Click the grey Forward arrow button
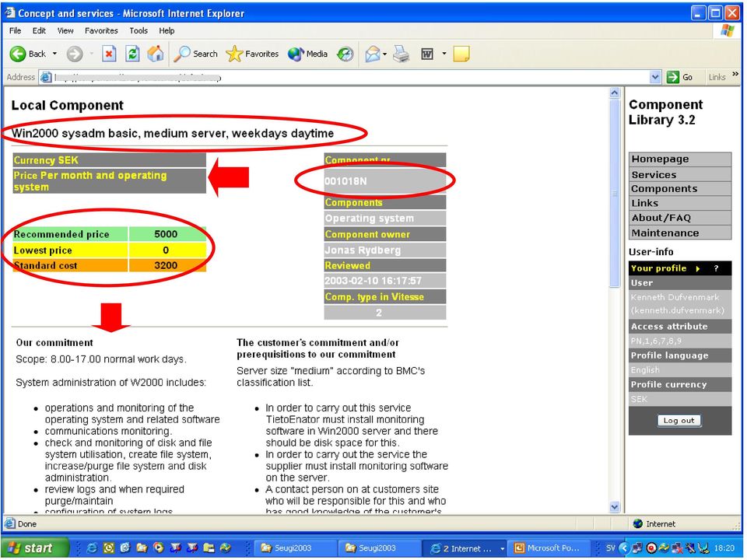The width and height of the screenshot is (747, 560). click(x=75, y=54)
